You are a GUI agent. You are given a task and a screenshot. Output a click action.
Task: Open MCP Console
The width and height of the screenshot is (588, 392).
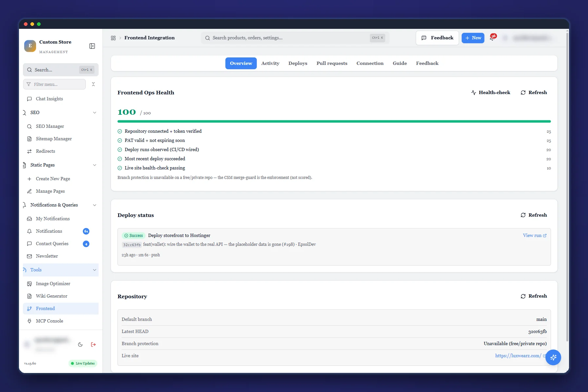(61, 321)
